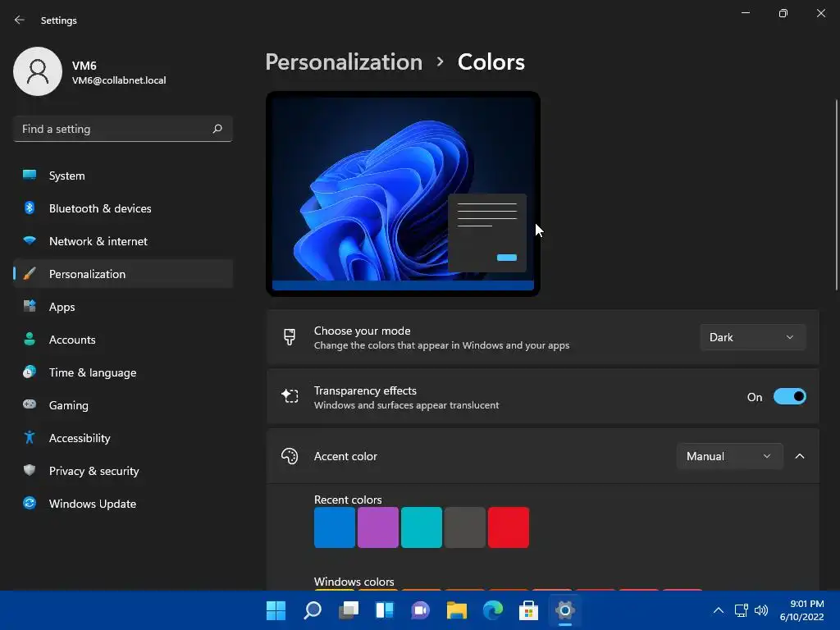Click the vertical scrollbar on settings page

coord(836,195)
